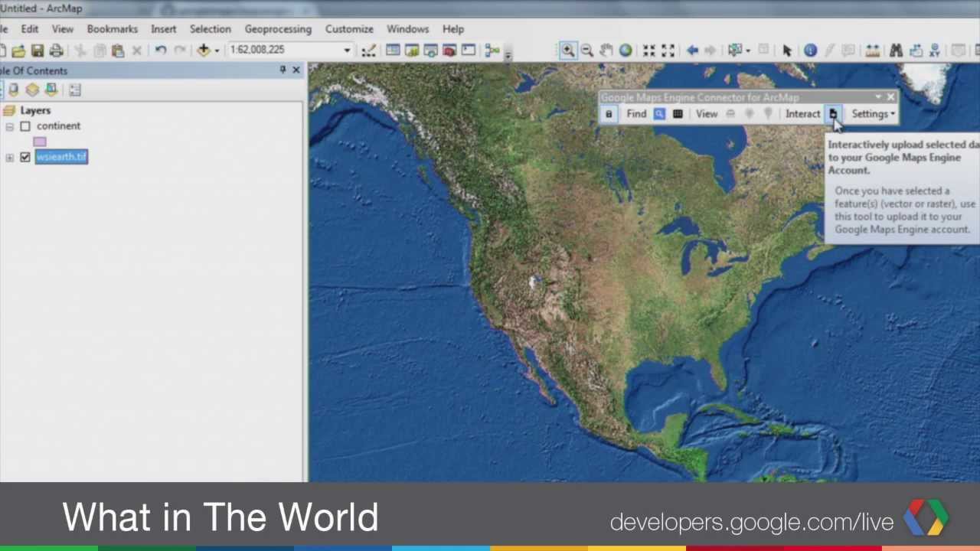Viewport: 980px width, 551px height.
Task: Paste from the clipboard icon
Action: 118,51
